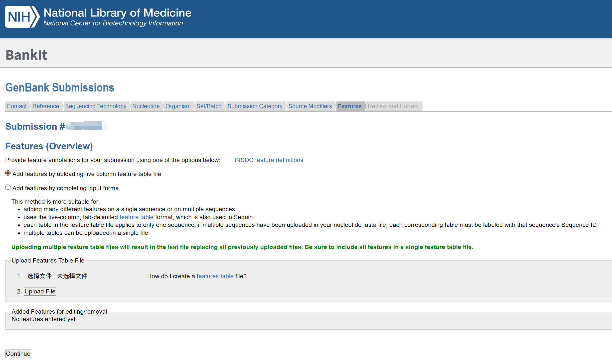The height and width of the screenshot is (364, 612).
Task: Open the Nucleotide tab
Action: coord(146,106)
